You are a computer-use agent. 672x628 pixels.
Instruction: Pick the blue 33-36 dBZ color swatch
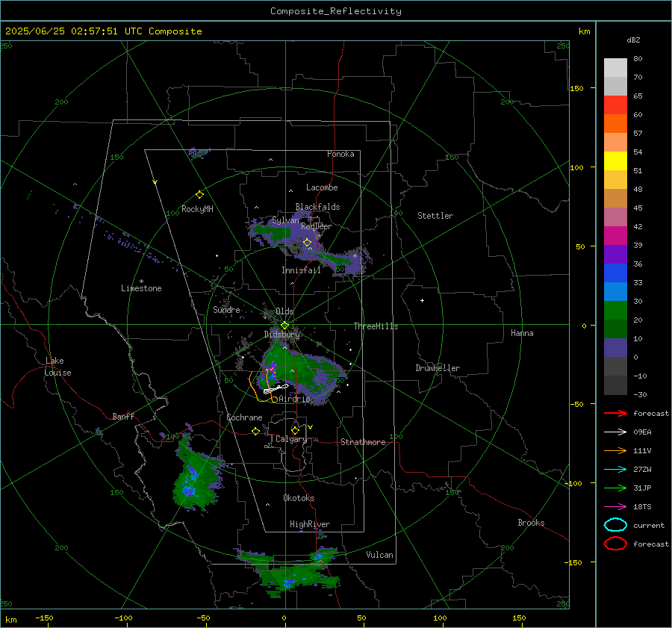615,273
